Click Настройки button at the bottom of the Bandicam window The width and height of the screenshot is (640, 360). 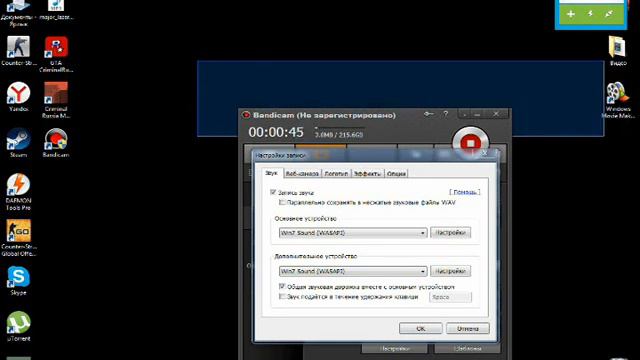394,349
